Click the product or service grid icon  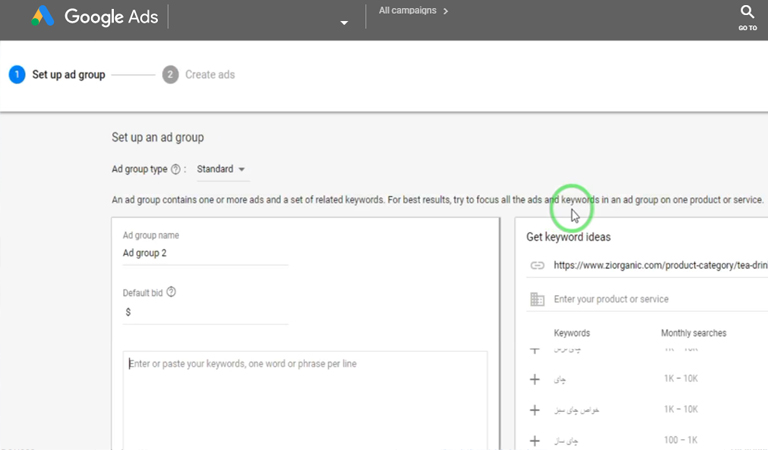click(x=537, y=299)
